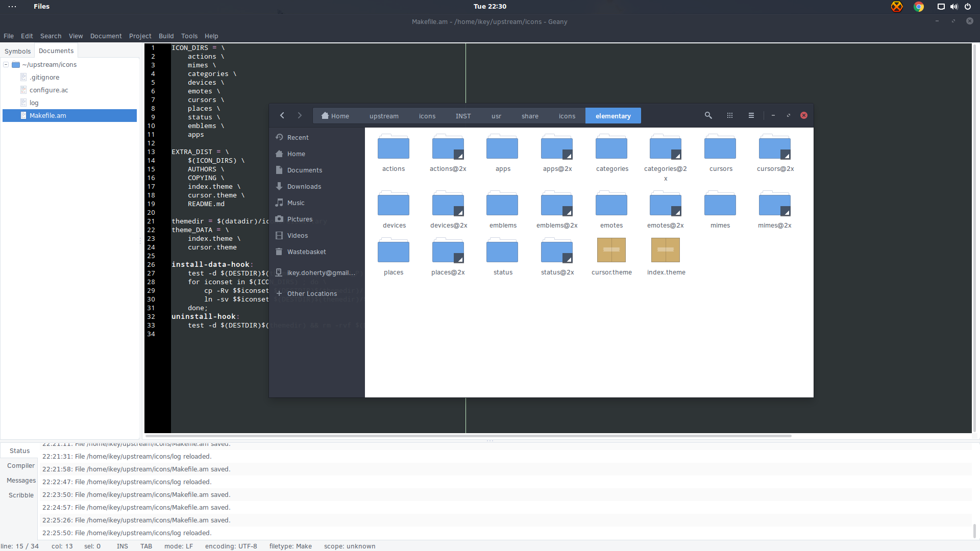Toggle the grid view icon in Files
The image size is (980, 551).
[x=730, y=115]
